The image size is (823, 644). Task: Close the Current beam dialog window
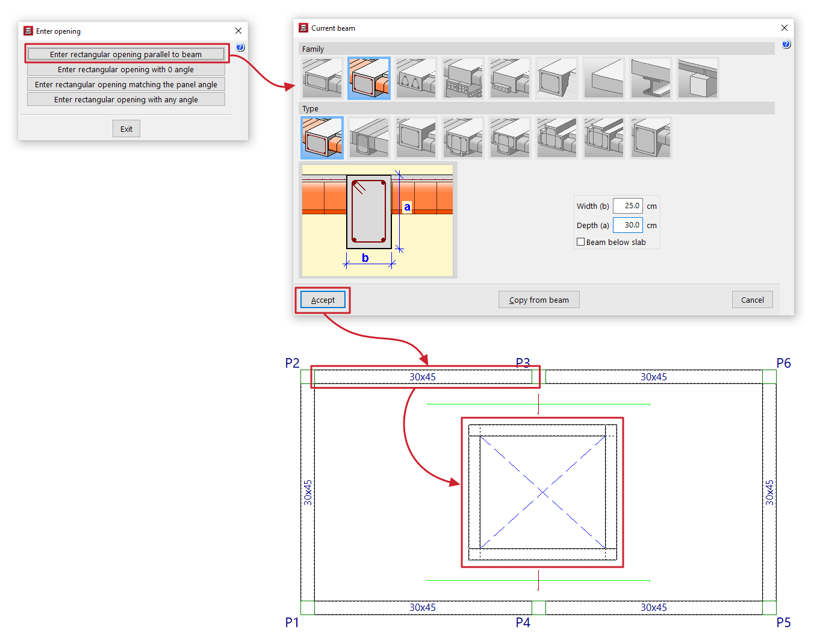(784, 28)
